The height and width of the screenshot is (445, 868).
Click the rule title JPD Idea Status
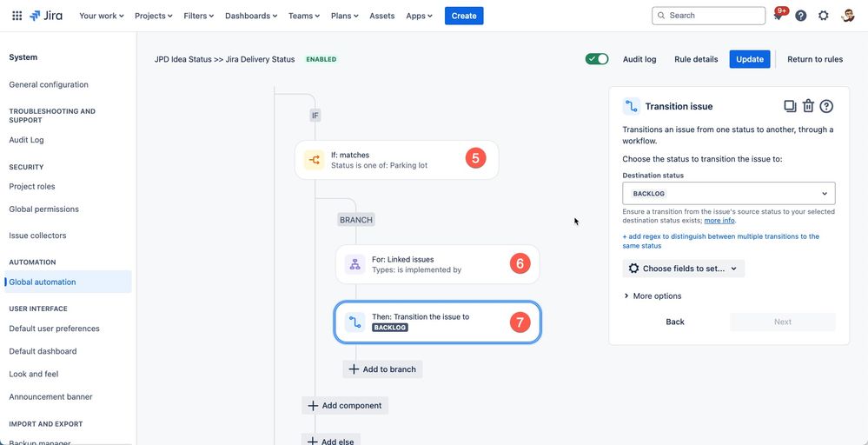225,59
